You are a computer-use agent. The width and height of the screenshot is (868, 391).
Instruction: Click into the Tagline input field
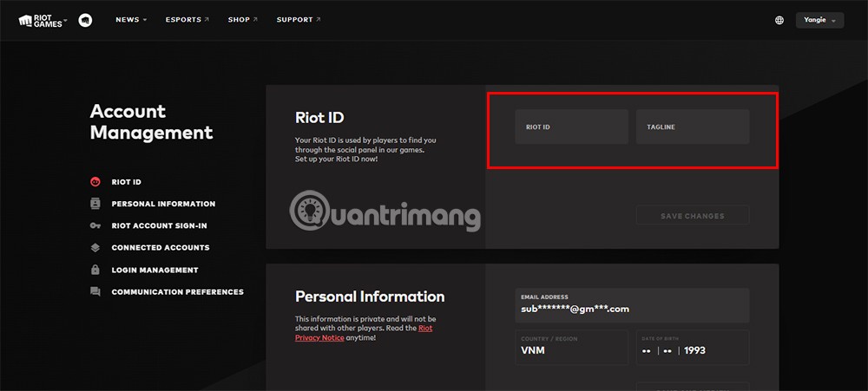(x=692, y=127)
